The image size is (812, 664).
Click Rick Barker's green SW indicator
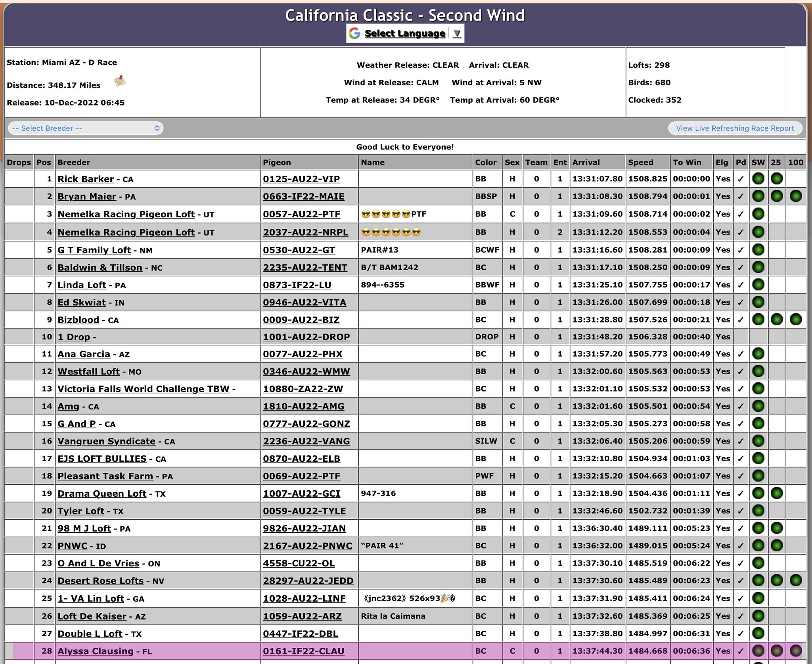click(x=758, y=179)
